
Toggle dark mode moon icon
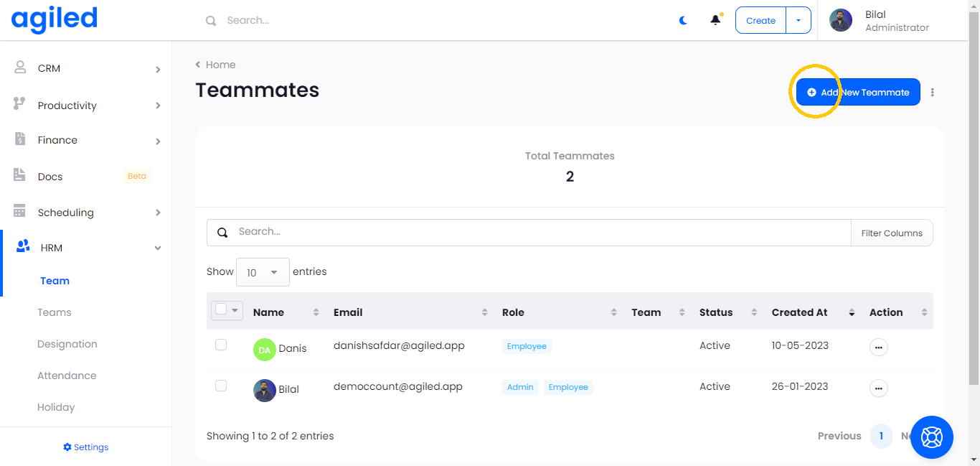click(683, 20)
